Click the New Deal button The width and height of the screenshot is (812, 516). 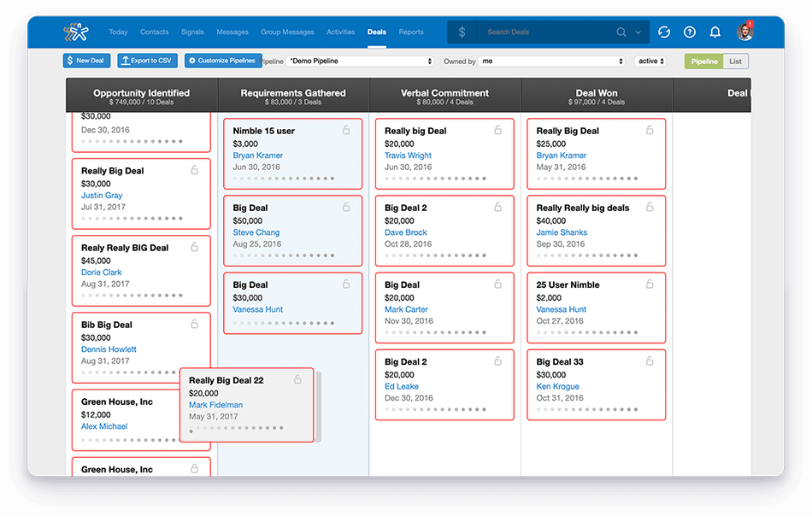pyautogui.click(x=86, y=61)
